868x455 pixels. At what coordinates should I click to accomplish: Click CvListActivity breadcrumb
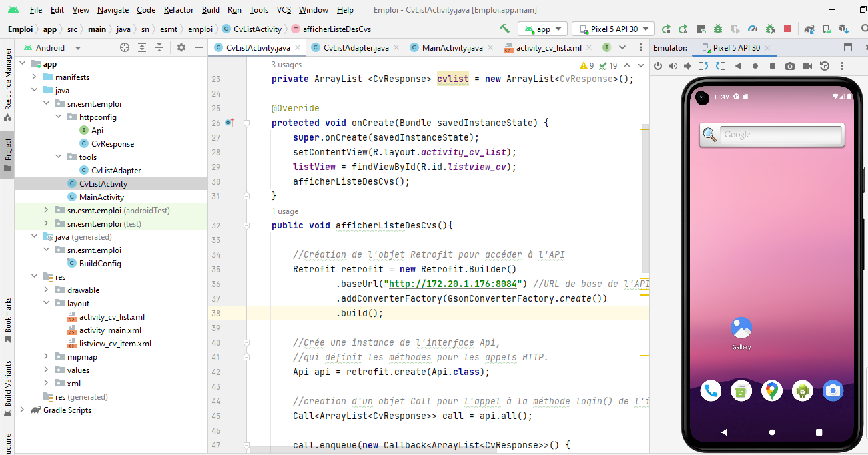(x=252, y=29)
